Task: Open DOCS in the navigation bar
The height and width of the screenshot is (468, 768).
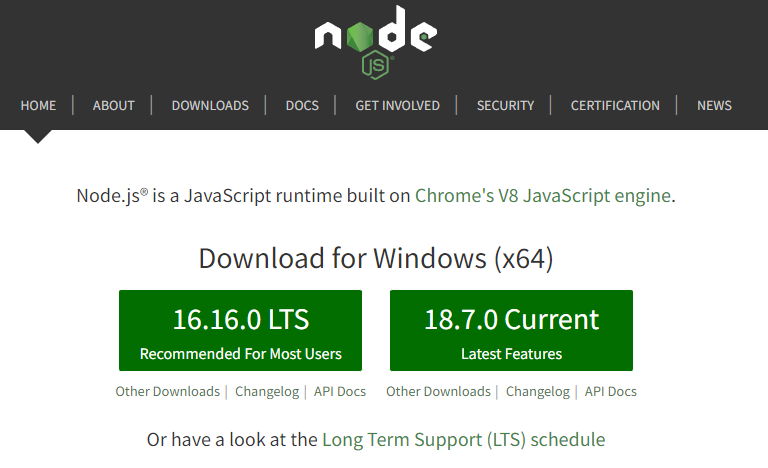Action: click(302, 105)
